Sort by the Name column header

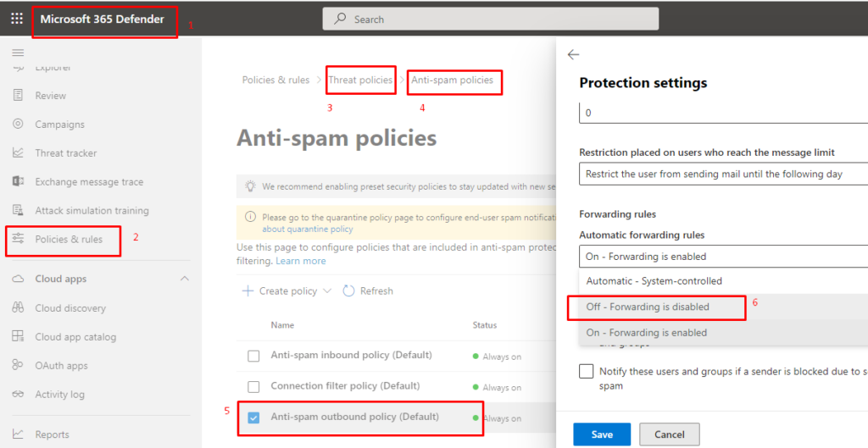tap(282, 324)
